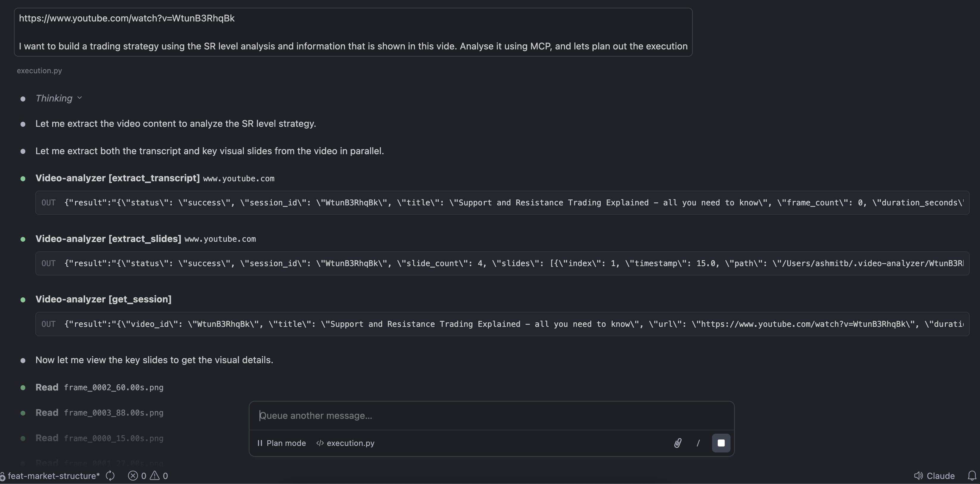Toggle Plan mode in the message box

tap(282, 443)
